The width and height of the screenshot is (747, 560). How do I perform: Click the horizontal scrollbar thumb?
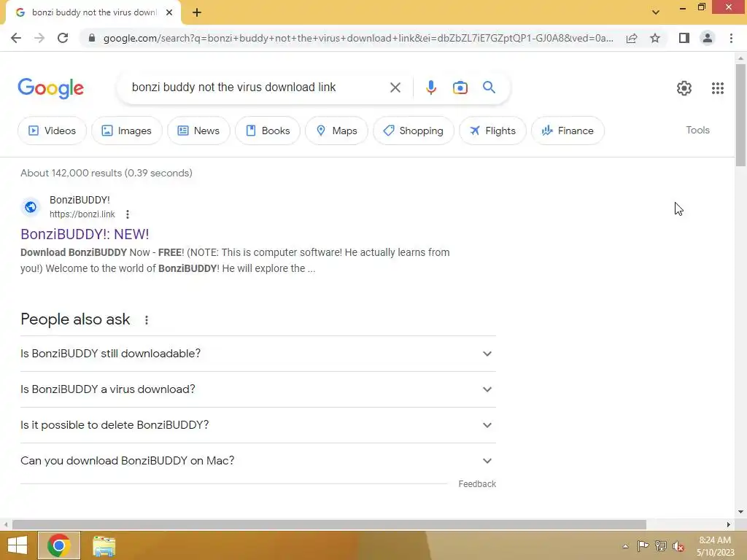[x=329, y=525]
